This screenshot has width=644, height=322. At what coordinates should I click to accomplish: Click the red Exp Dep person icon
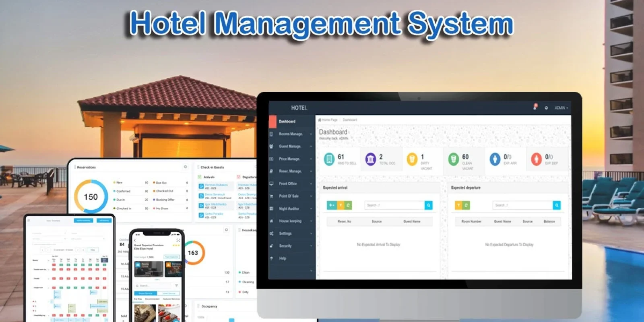coord(536,159)
